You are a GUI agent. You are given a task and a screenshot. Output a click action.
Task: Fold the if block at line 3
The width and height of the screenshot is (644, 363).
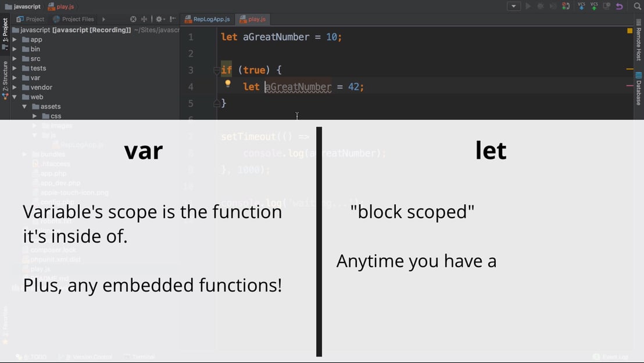pyautogui.click(x=217, y=70)
